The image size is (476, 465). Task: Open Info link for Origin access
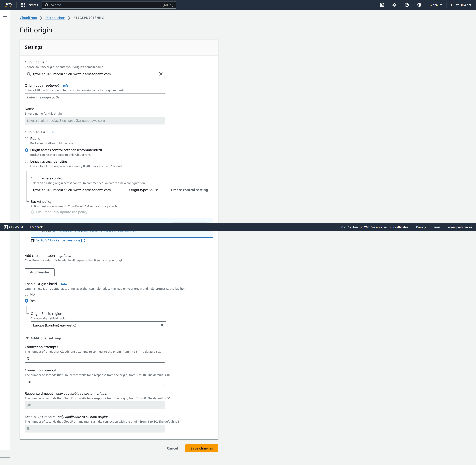[x=52, y=132]
